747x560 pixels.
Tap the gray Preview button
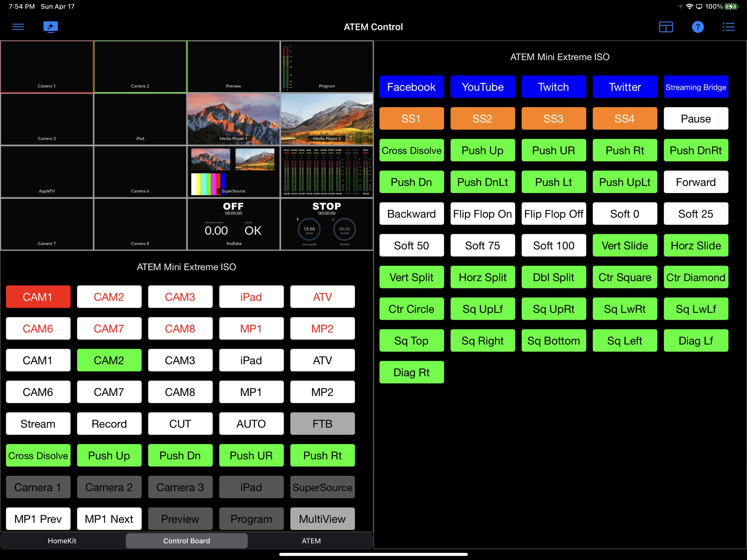tap(180, 519)
